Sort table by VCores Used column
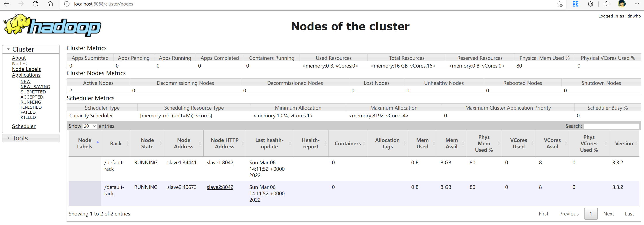This screenshot has width=644, height=225. [519, 144]
